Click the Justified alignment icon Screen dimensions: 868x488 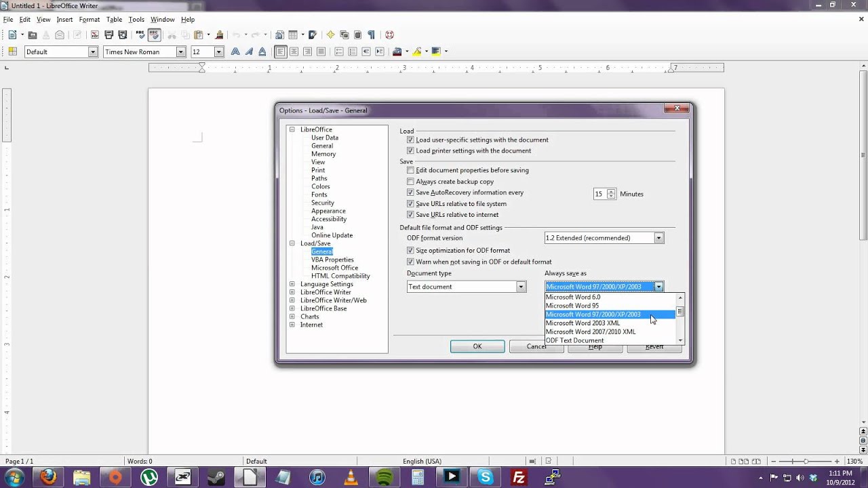(x=321, y=52)
